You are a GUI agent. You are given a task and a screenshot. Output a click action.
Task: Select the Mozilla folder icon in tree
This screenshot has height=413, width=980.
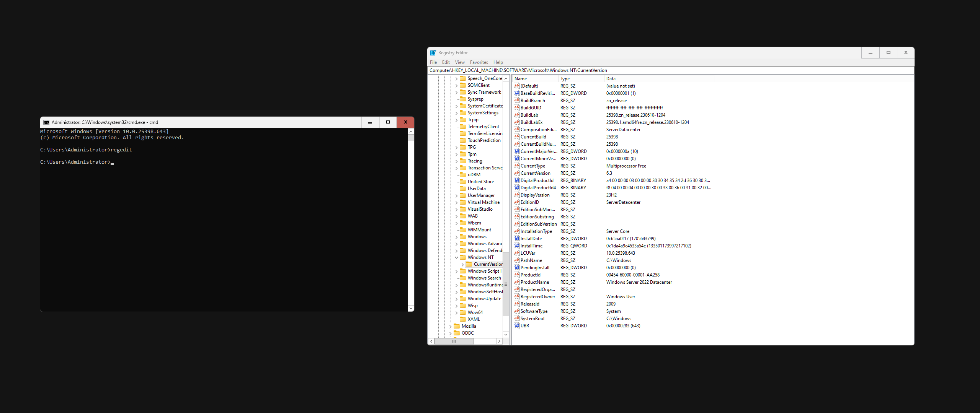tap(457, 326)
